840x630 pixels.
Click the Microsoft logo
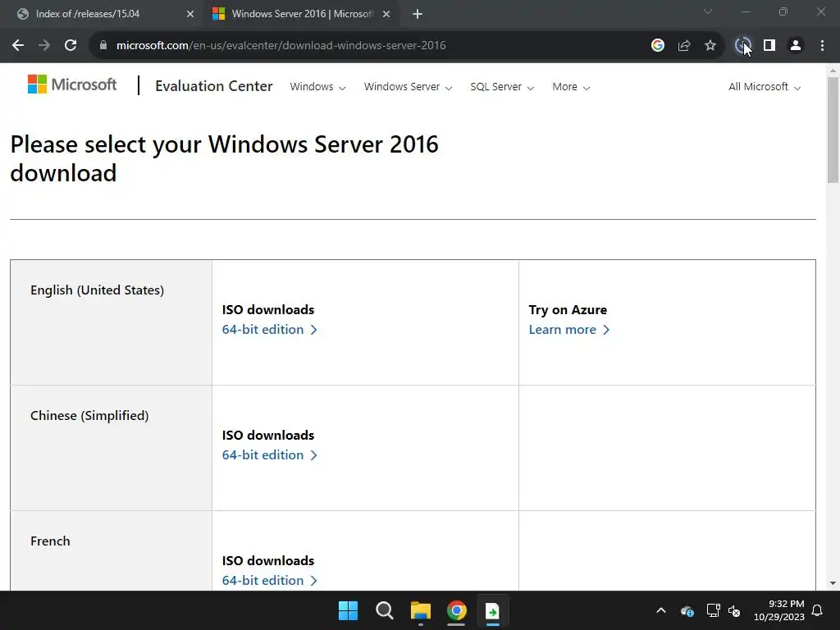tap(72, 84)
